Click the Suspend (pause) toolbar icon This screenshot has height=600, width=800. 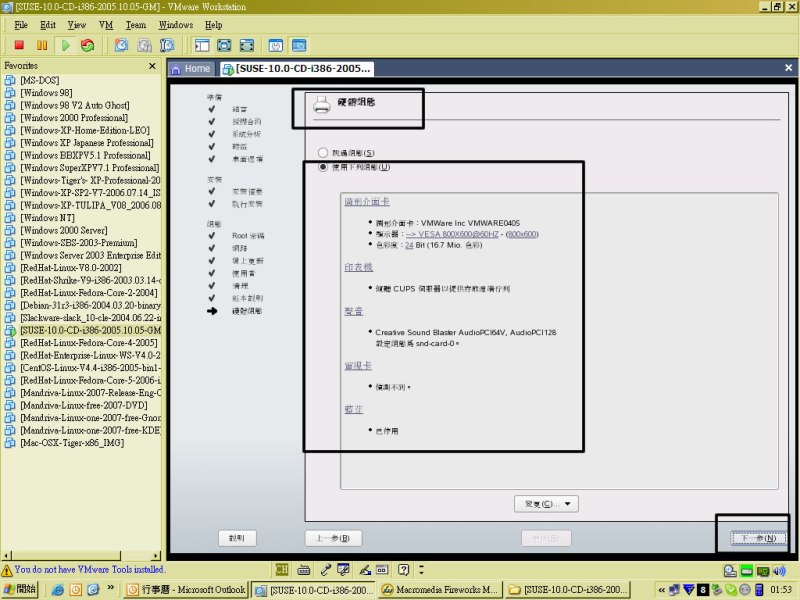tap(42, 45)
